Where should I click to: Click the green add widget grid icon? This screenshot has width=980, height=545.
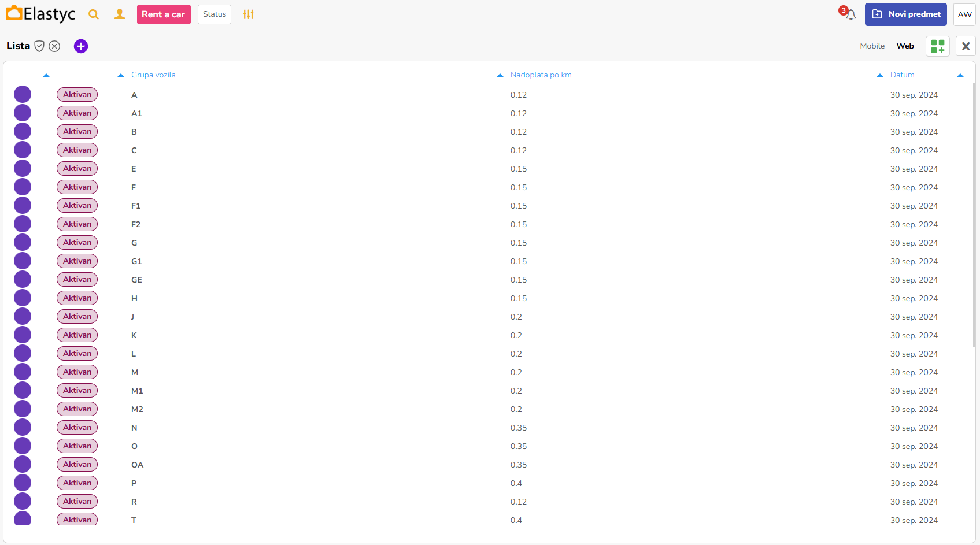(x=937, y=46)
